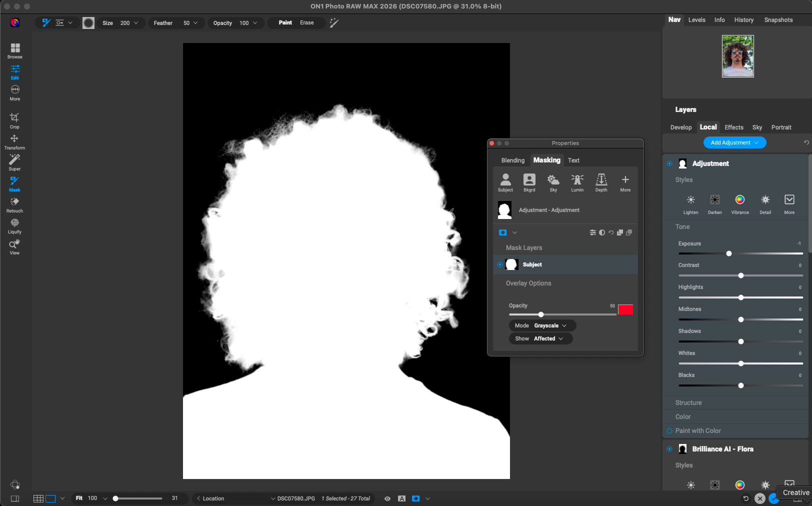This screenshot has width=812, height=506.
Task: Expand the Feather value dropdown
Action: [x=195, y=23]
